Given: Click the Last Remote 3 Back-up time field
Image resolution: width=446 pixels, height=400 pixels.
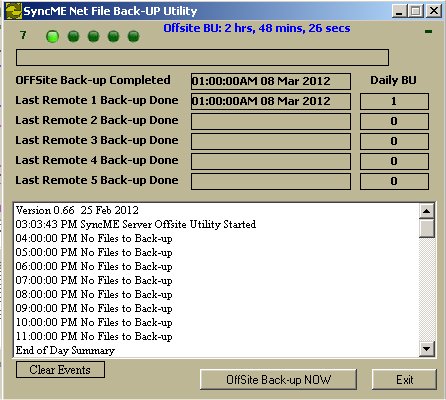Looking at the screenshot, I should click(x=271, y=141).
